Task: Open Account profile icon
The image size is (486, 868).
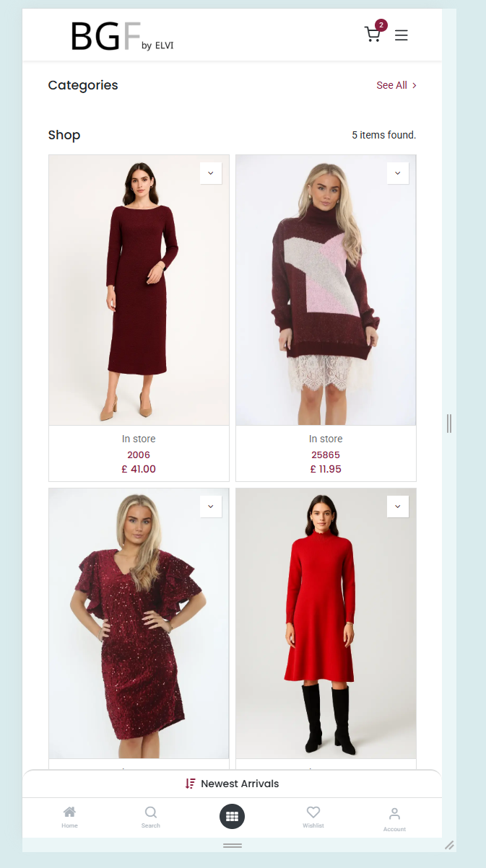Action: 394,819
